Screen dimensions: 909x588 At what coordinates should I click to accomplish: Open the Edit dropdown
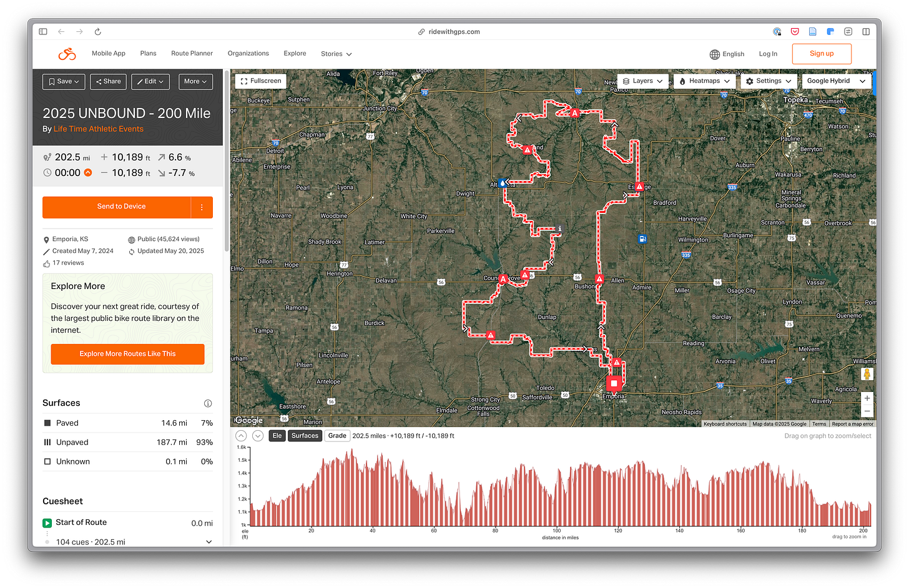point(150,82)
